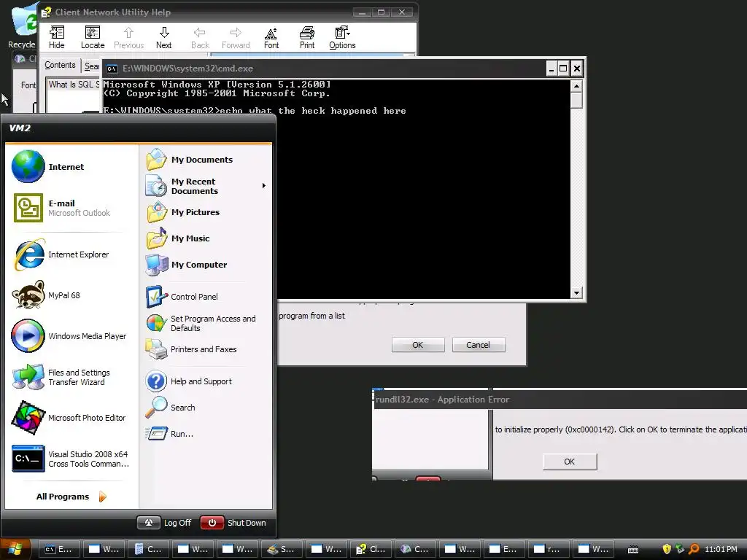
Task: Open Control Panel
Action: pyautogui.click(x=206, y=297)
